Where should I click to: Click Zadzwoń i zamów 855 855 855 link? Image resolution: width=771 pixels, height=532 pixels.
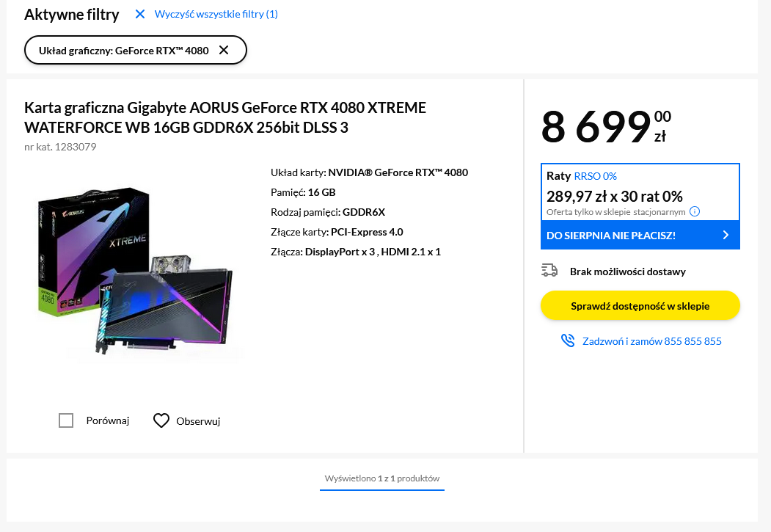click(x=651, y=341)
